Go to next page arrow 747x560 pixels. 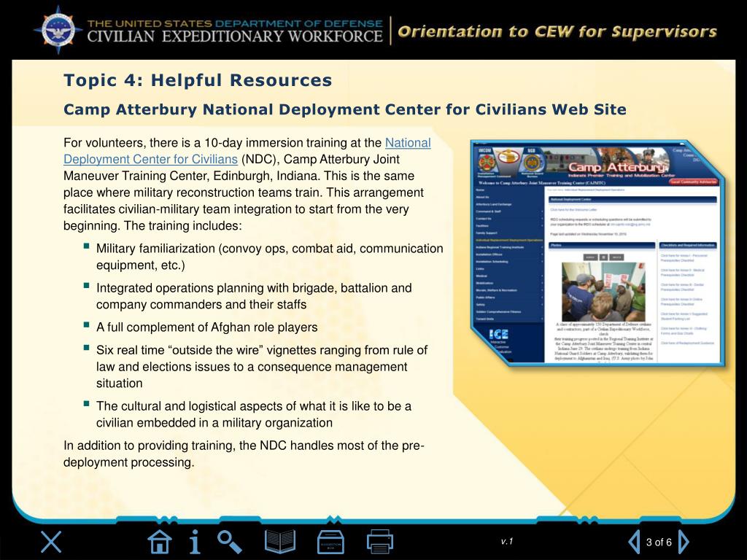tap(684, 542)
